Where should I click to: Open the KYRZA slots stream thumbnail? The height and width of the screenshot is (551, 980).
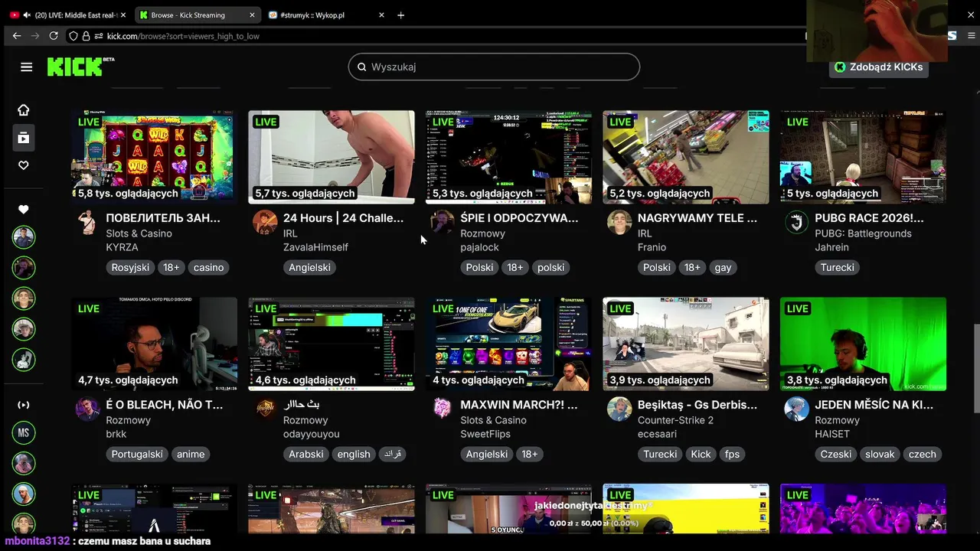pyautogui.click(x=154, y=157)
